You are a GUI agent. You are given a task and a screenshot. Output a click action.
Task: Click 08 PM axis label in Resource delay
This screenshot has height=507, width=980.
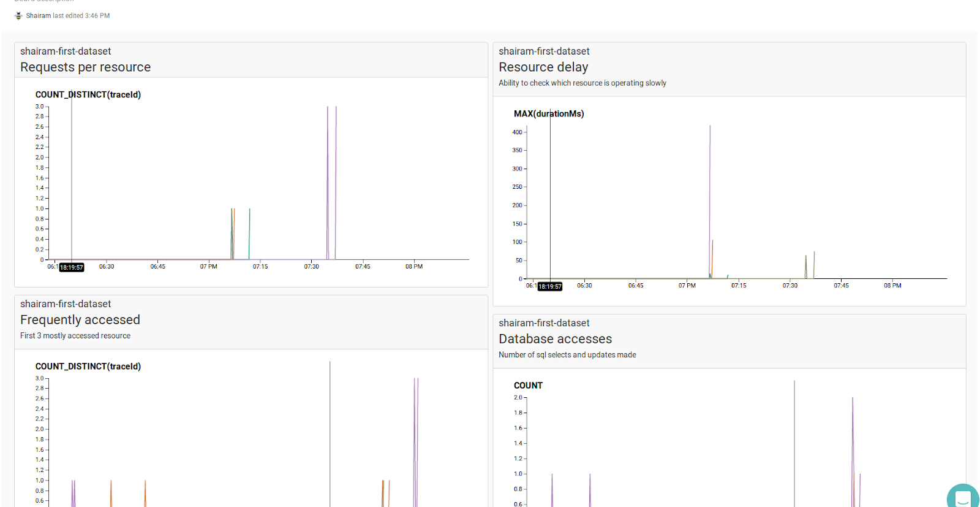(x=892, y=286)
